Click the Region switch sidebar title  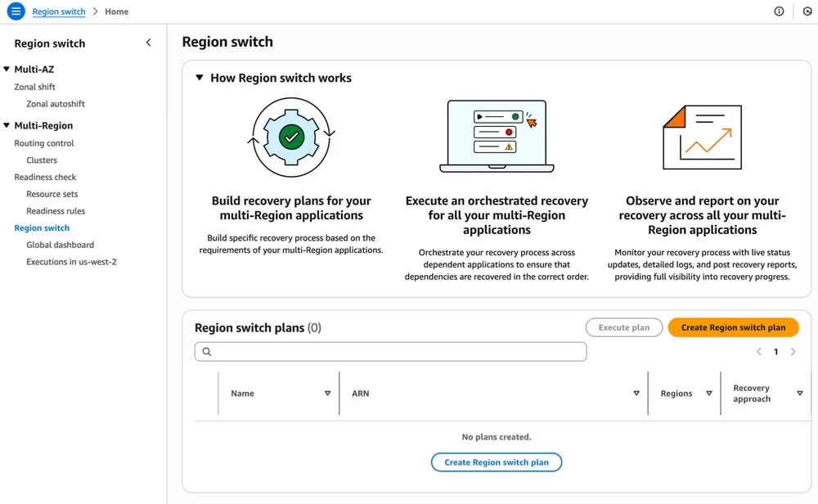50,43
